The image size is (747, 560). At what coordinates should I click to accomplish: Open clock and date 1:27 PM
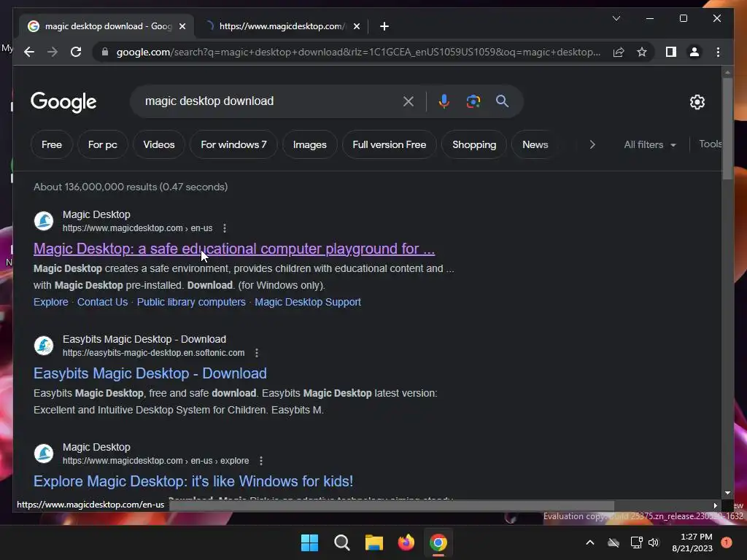click(x=692, y=542)
